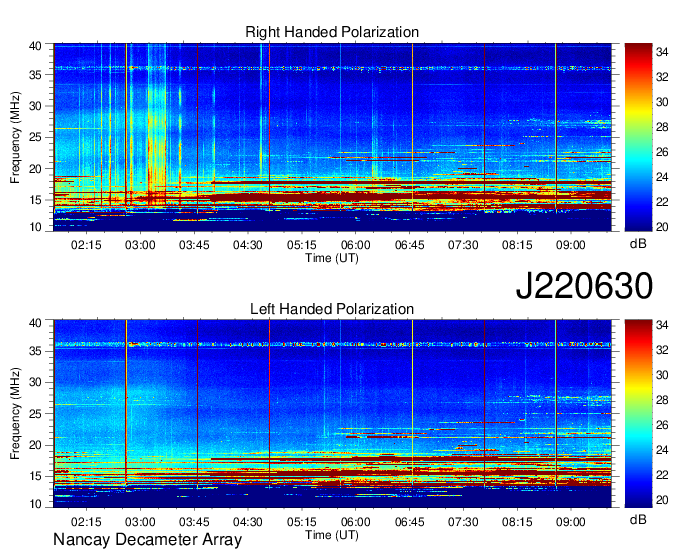Click the bottom plot's 'Frequency (MHz)' label
The image size is (680, 552).
click(15, 414)
